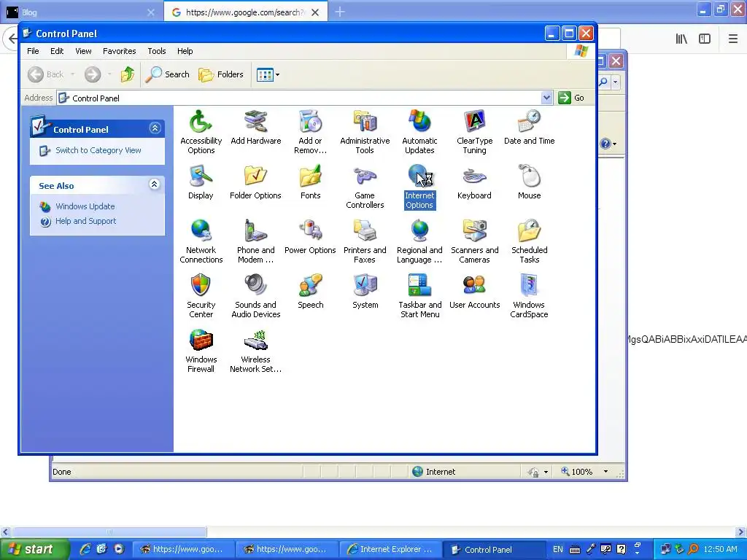
Task: Open Scheduled Tasks icon
Action: coord(530,241)
